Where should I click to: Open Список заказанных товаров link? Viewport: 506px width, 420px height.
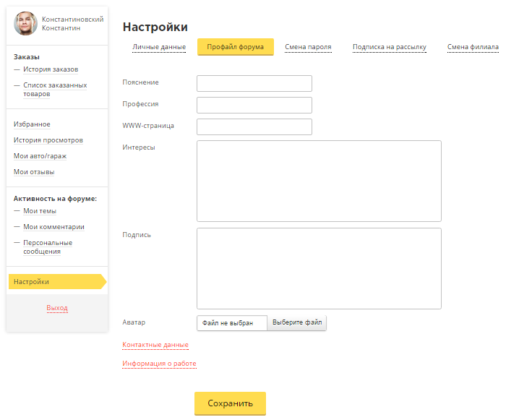coord(55,90)
